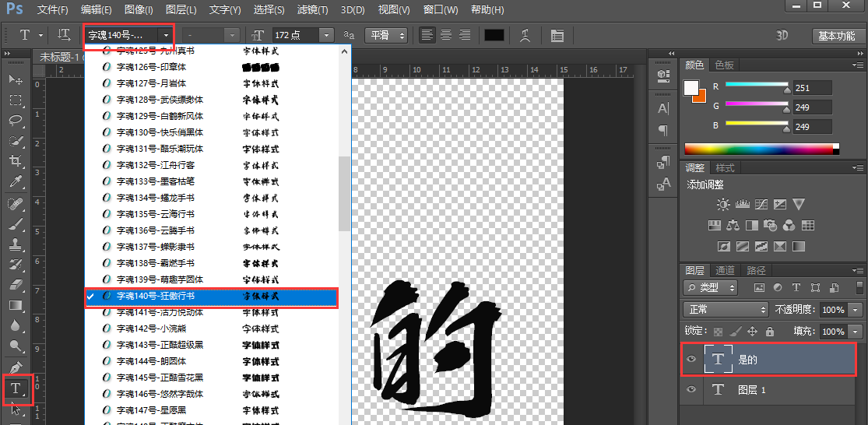Select the Rectangular Marquee tool
This screenshot has height=425, width=868.
[x=16, y=100]
